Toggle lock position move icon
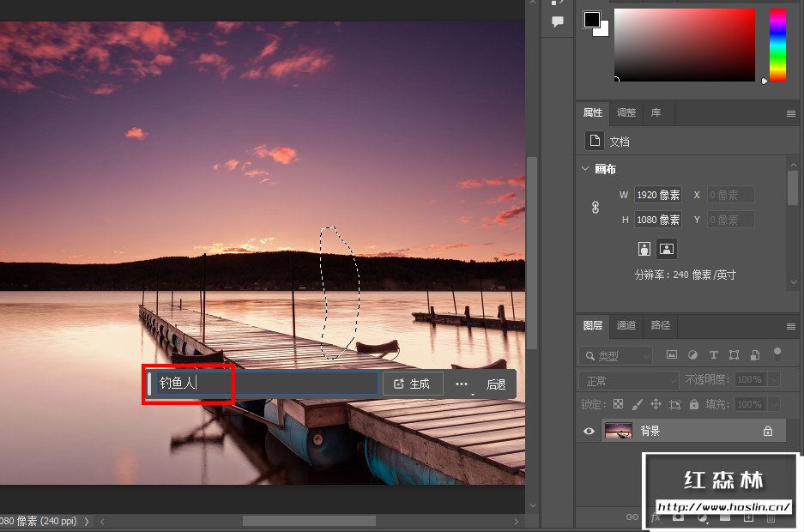 (x=656, y=404)
